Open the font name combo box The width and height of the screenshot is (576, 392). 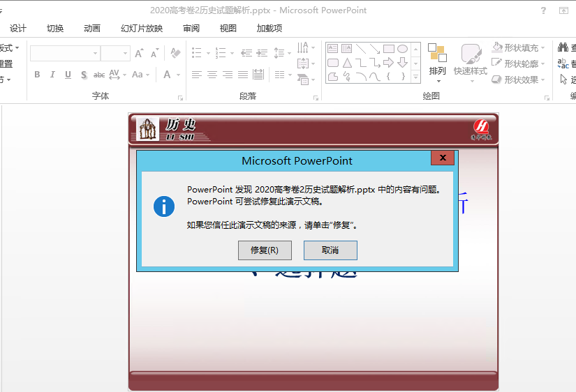coord(65,54)
